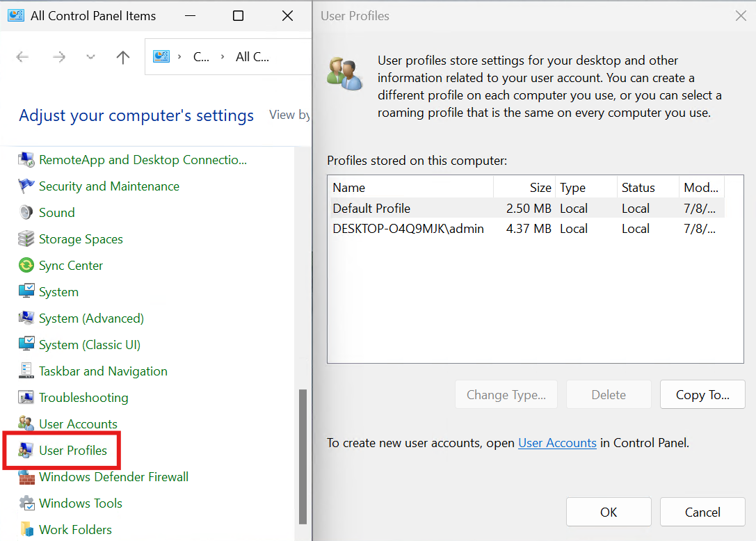756x541 pixels.
Task: Open Sync Center
Action: (71, 265)
